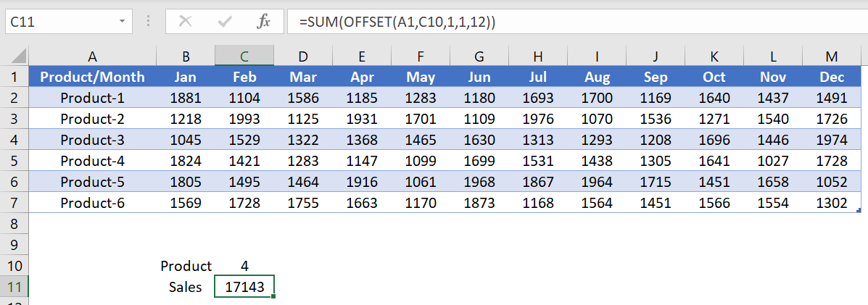The height and width of the screenshot is (305, 868).
Task: Click the Mar header cell
Action: 303,77
